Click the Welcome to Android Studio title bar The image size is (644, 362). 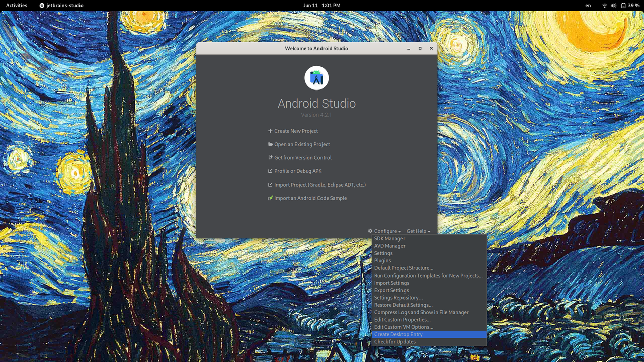(x=316, y=48)
